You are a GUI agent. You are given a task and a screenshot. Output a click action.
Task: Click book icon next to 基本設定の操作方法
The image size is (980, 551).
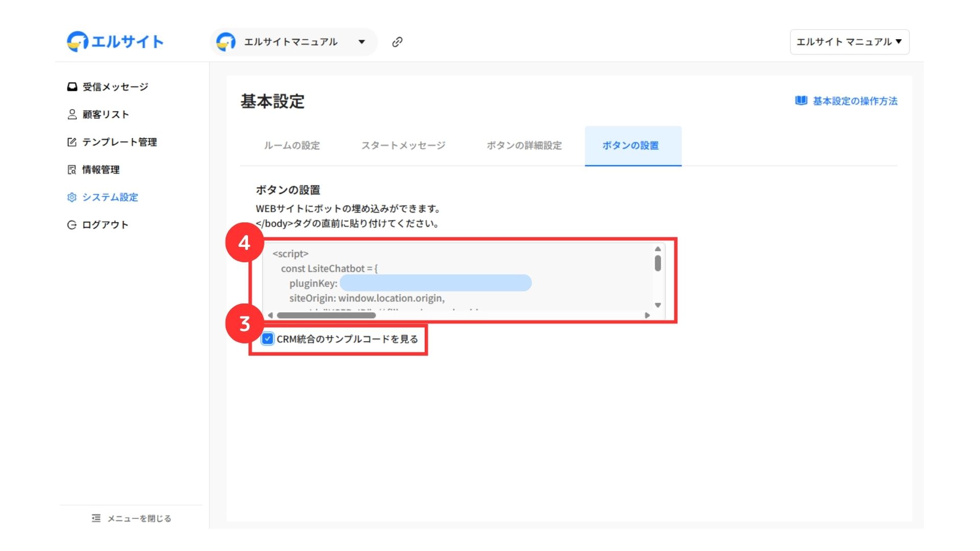point(801,101)
